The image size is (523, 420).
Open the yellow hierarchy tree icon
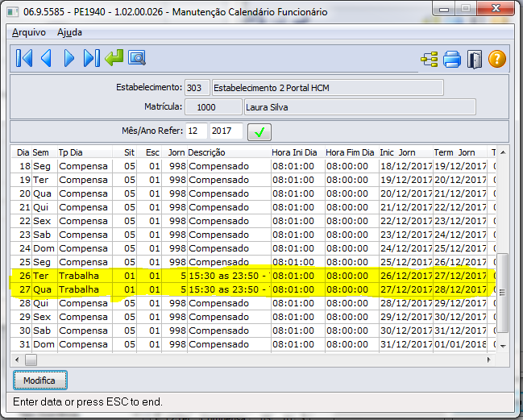click(x=430, y=60)
